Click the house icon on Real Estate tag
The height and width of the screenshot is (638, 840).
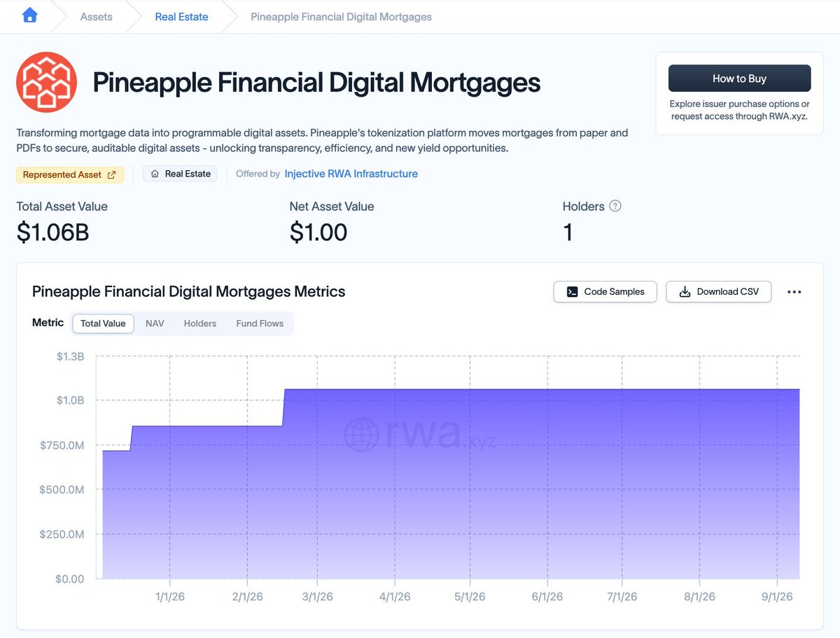point(155,174)
